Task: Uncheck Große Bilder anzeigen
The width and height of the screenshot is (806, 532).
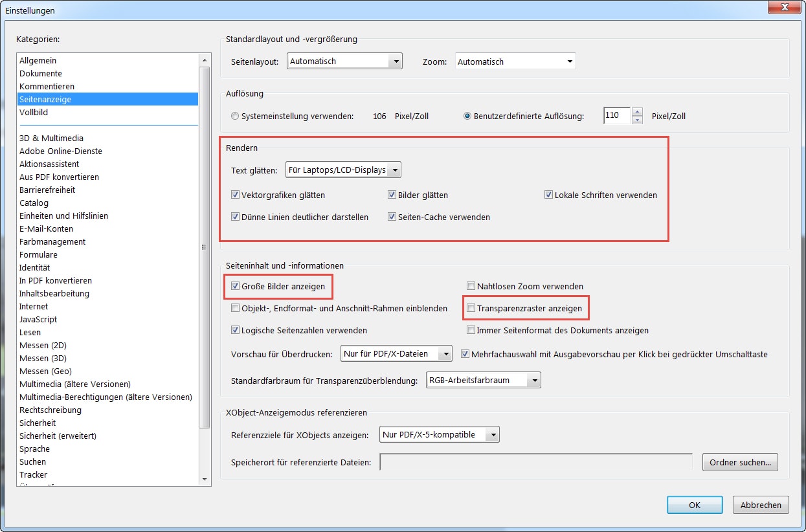Action: click(236, 286)
